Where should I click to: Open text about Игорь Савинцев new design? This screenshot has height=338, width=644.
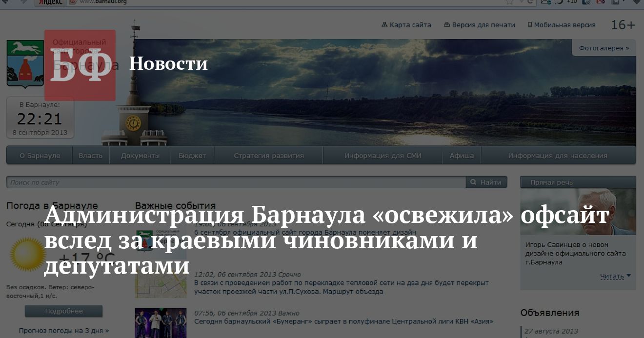[576, 254]
